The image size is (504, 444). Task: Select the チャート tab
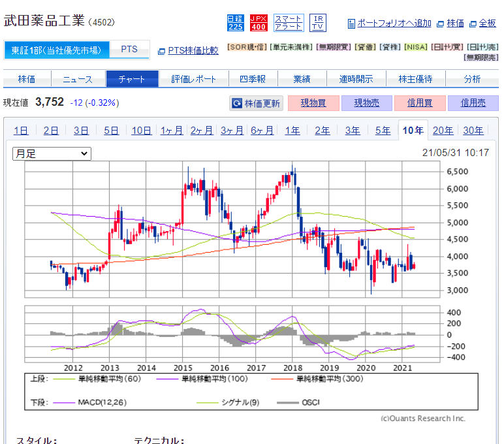point(132,79)
